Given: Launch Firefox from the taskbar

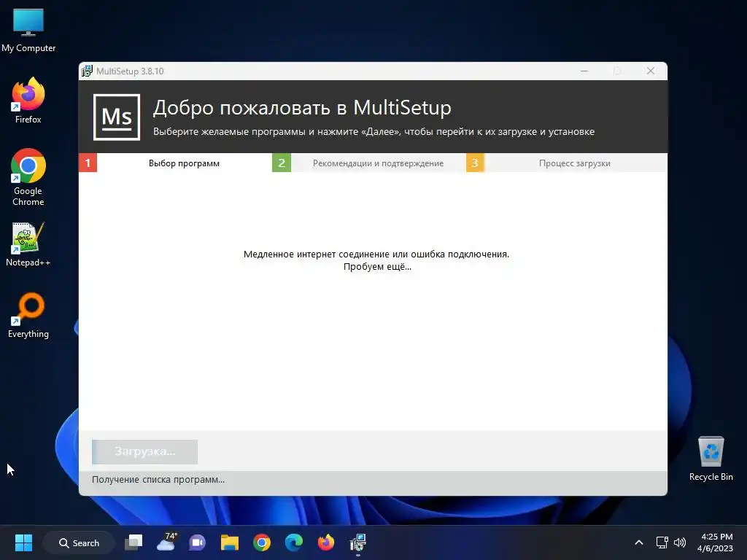Looking at the screenshot, I should point(326,542).
